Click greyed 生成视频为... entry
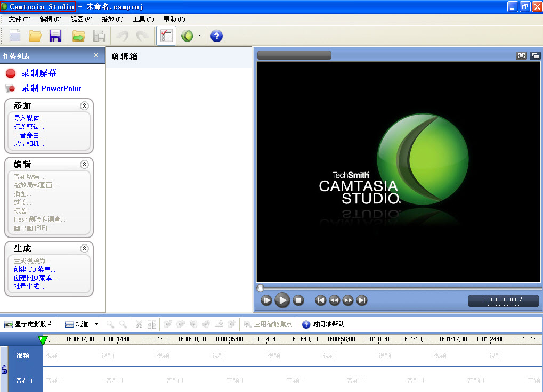 (x=32, y=261)
